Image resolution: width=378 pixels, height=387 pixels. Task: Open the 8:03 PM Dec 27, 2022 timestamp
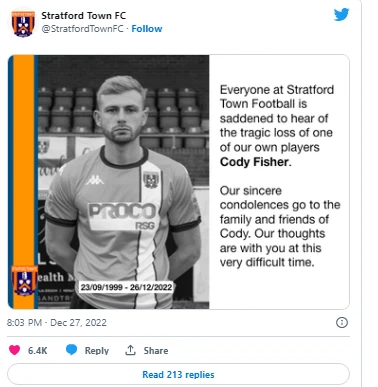(57, 323)
